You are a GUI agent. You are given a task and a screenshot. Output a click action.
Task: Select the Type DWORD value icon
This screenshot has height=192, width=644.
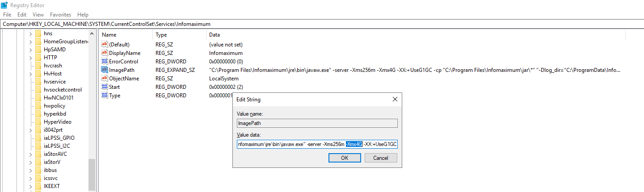click(x=105, y=96)
